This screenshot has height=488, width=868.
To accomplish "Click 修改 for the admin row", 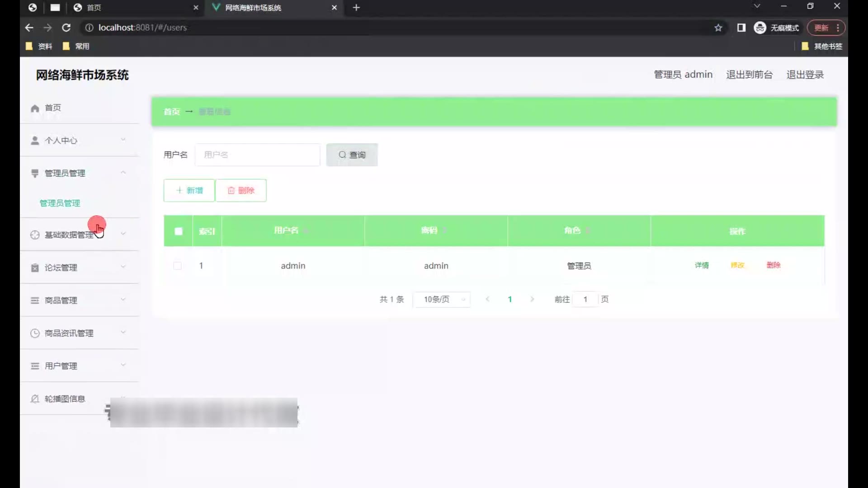I will (737, 265).
